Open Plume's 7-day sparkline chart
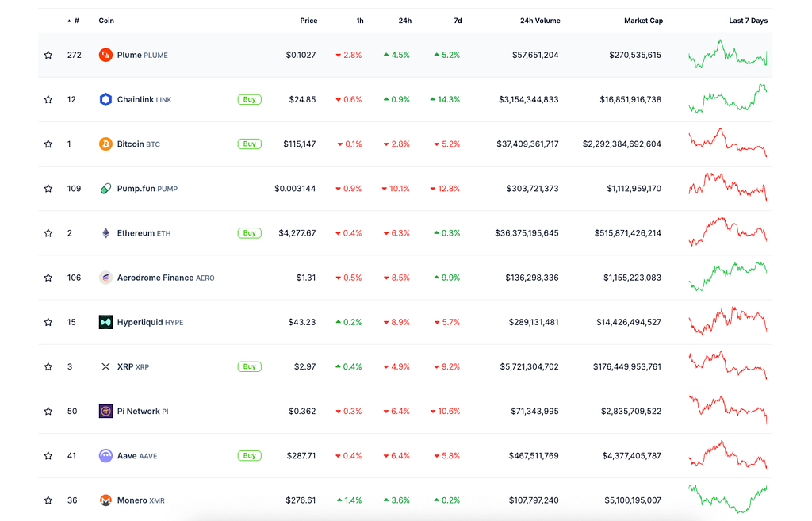812x521 pixels. click(728, 54)
